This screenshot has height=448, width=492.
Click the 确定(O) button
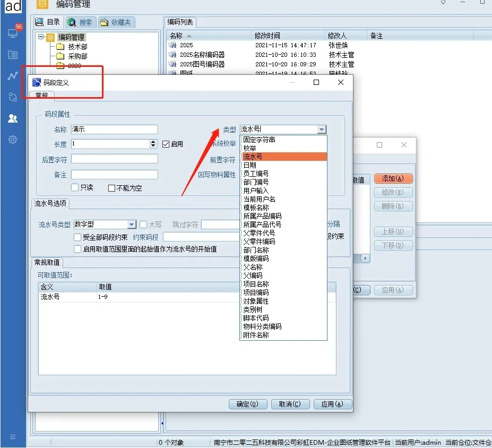click(248, 404)
